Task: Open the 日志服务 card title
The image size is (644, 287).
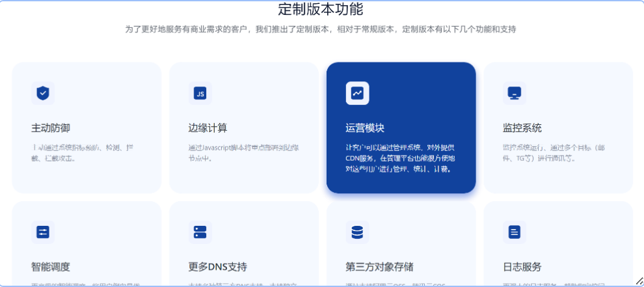Action: [522, 267]
